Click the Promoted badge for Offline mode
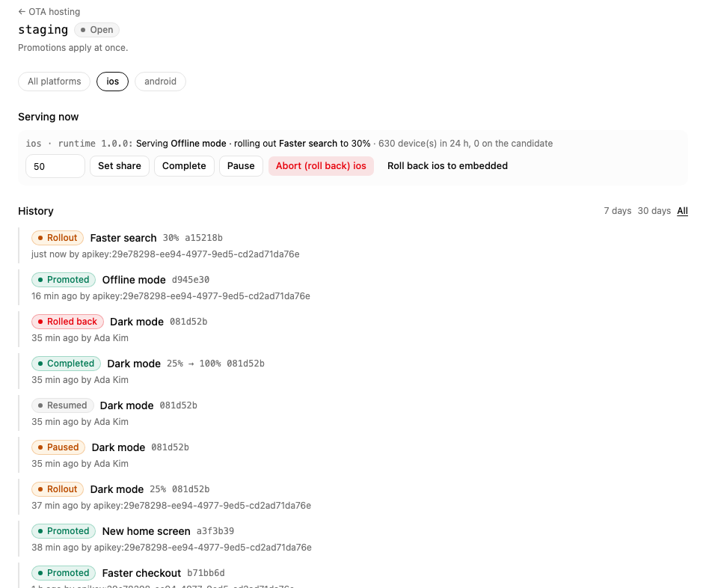 click(x=64, y=280)
